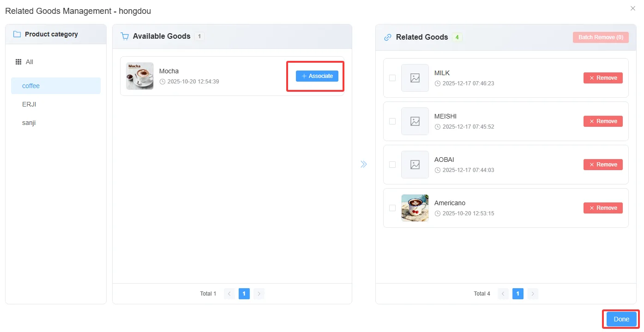Select page 1 in Related Goods pagination
Screen dimensions: 644x332
click(518, 294)
